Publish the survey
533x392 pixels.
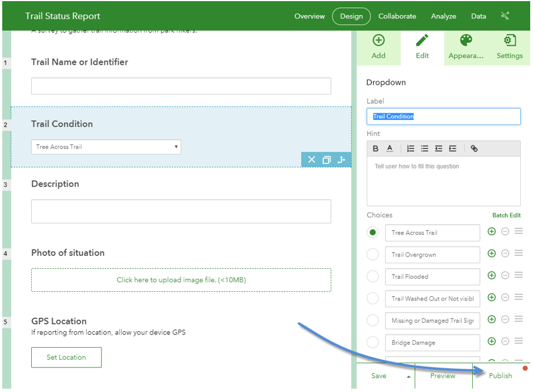click(501, 376)
